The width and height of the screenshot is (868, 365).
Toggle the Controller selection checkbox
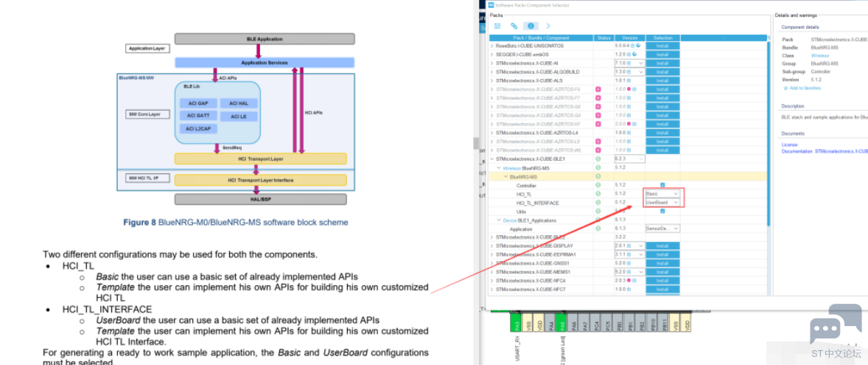coord(662,185)
